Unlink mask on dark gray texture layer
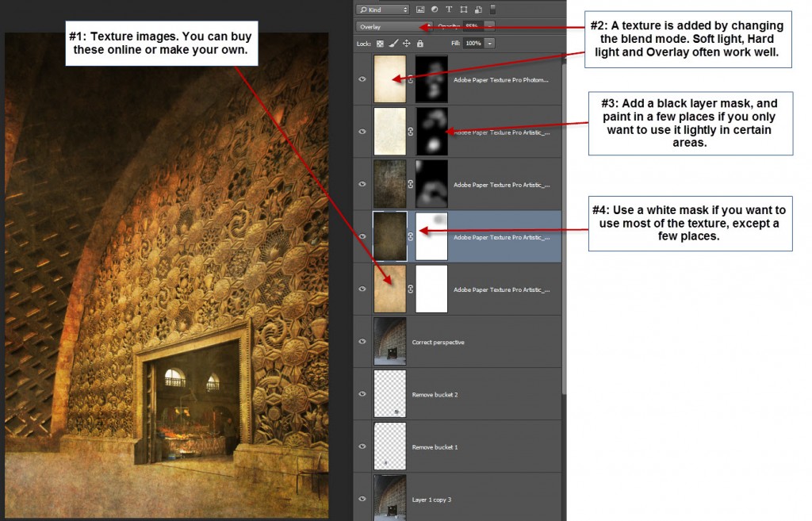This screenshot has height=521, width=812. point(411,184)
